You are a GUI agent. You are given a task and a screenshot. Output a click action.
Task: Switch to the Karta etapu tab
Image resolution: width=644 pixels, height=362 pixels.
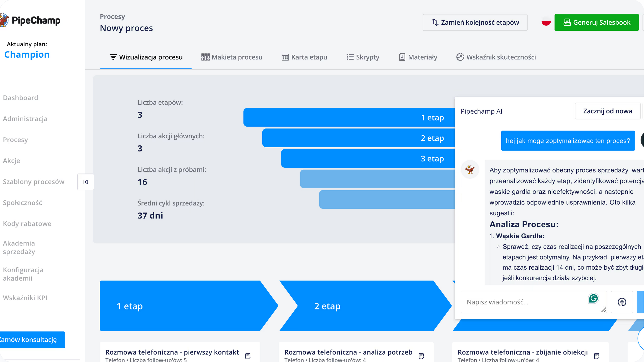304,57
